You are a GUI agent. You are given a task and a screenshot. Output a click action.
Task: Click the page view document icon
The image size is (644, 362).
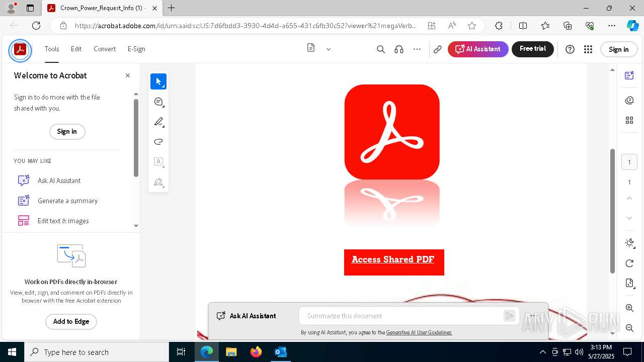click(311, 48)
